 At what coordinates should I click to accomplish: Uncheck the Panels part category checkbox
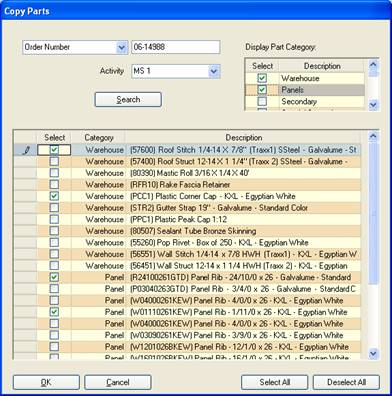pyautogui.click(x=262, y=90)
